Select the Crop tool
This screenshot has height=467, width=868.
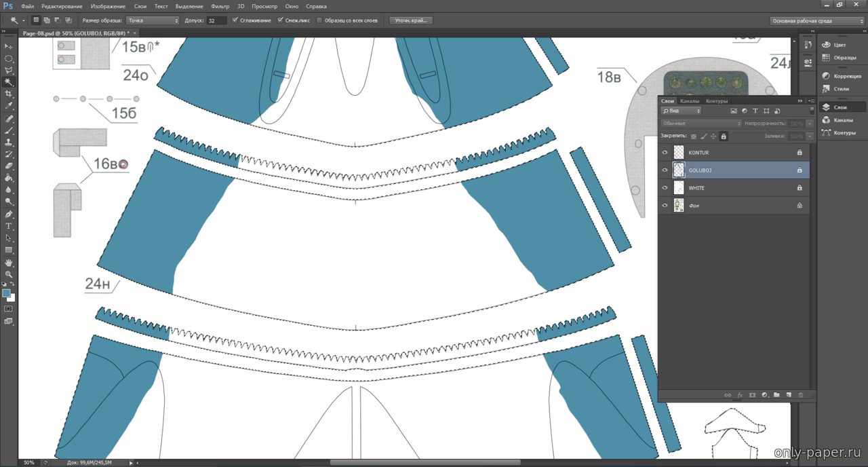9,94
